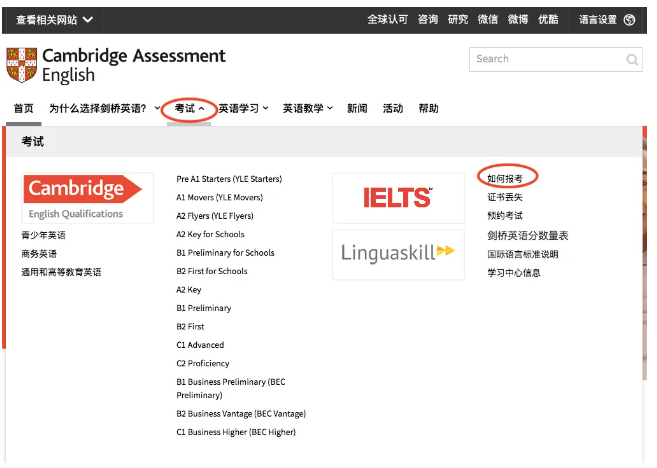Collapse the 考试 menu

coord(189,109)
